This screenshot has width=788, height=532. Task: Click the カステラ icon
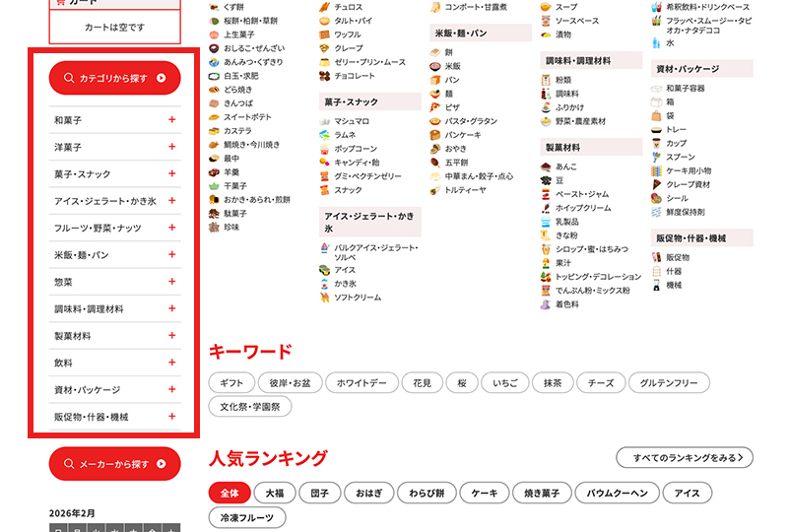pyautogui.click(x=214, y=131)
